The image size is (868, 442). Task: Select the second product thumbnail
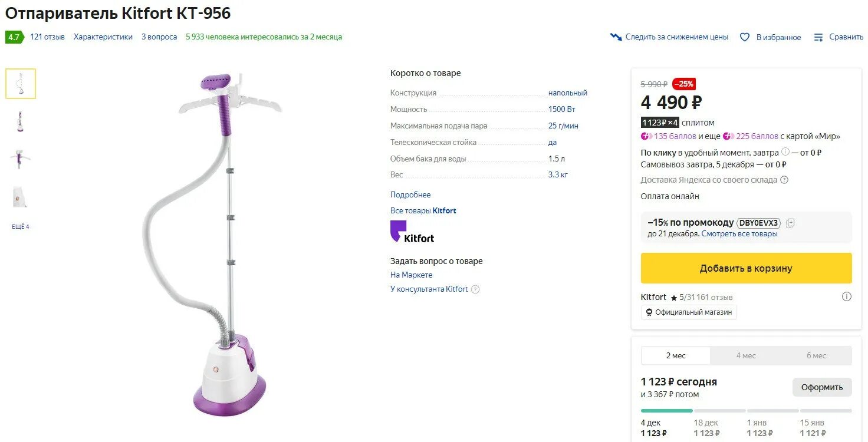tap(21, 121)
